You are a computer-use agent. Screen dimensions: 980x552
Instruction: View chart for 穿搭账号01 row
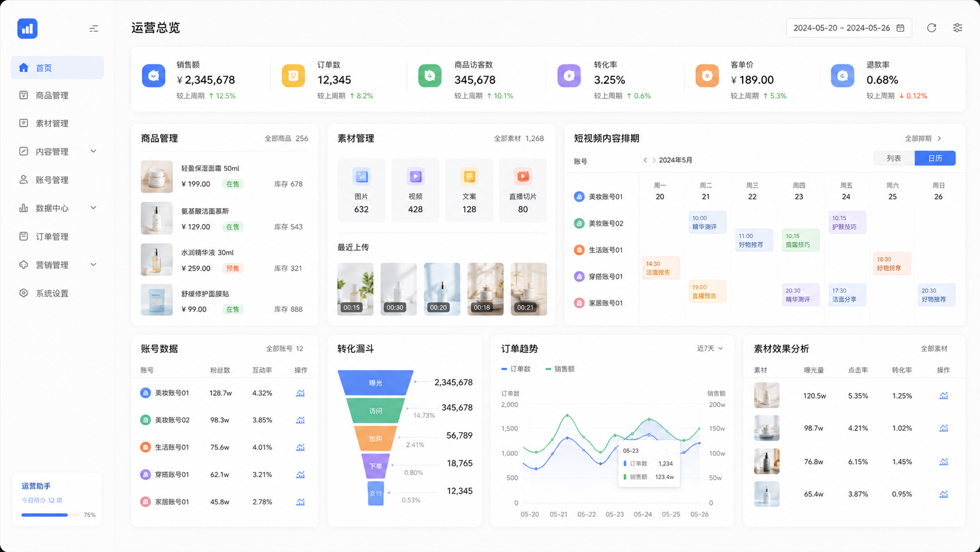(300, 475)
